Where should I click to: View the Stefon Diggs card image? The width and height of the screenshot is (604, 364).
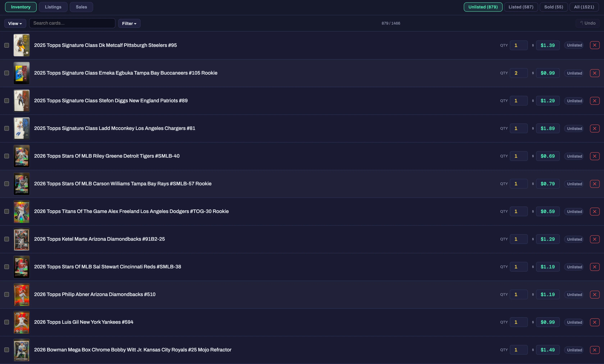22,101
